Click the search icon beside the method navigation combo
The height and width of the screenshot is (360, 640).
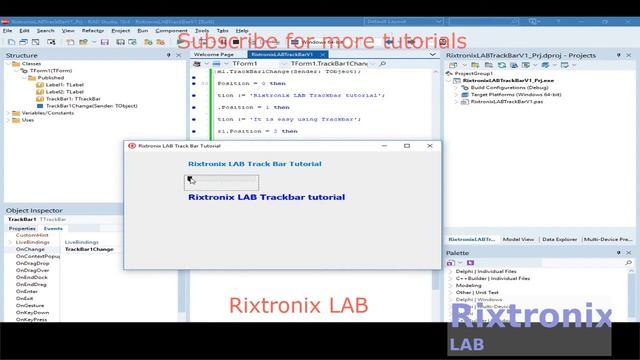tap(383, 64)
